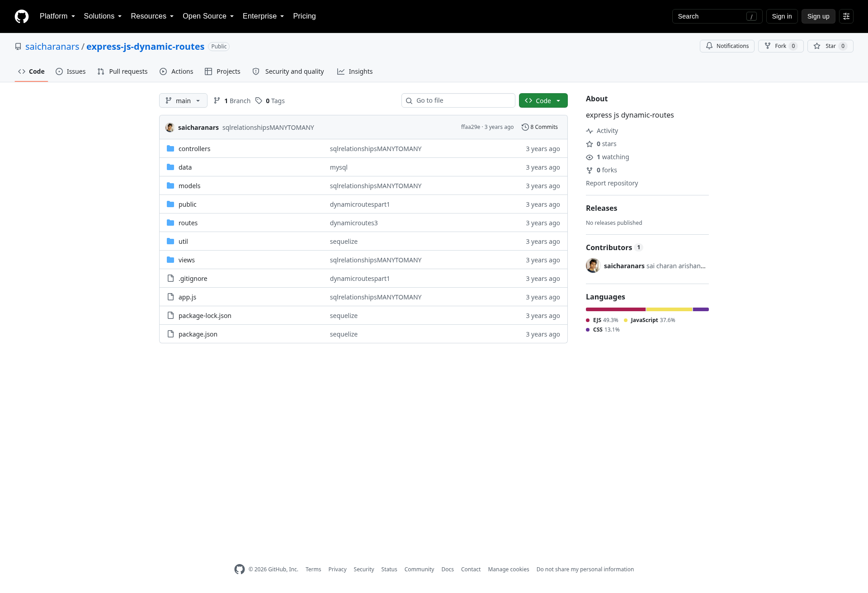Open the Security and quality tab
The width and height of the screenshot is (868, 593).
pos(288,71)
